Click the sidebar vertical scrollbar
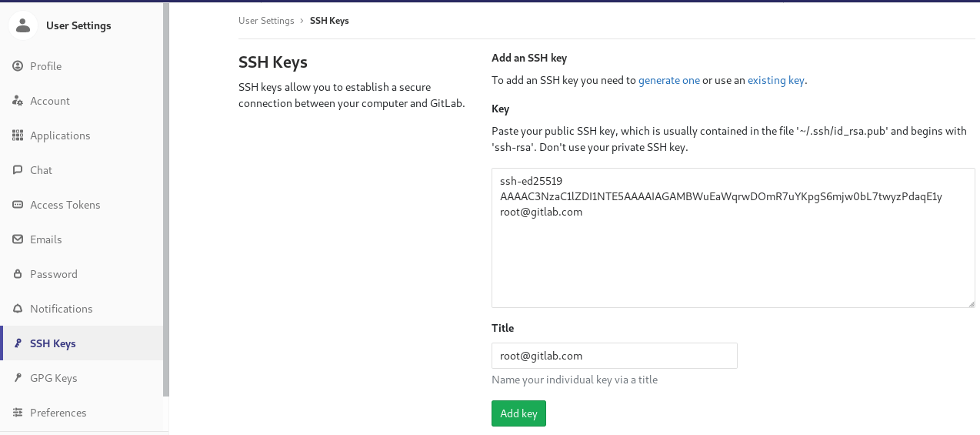 point(165,200)
